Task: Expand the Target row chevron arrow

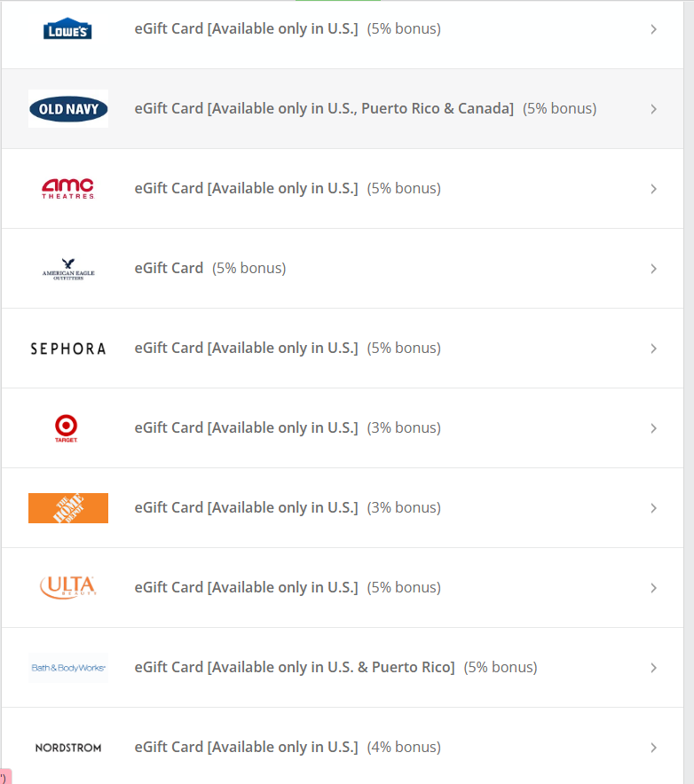Action: pyautogui.click(x=653, y=428)
